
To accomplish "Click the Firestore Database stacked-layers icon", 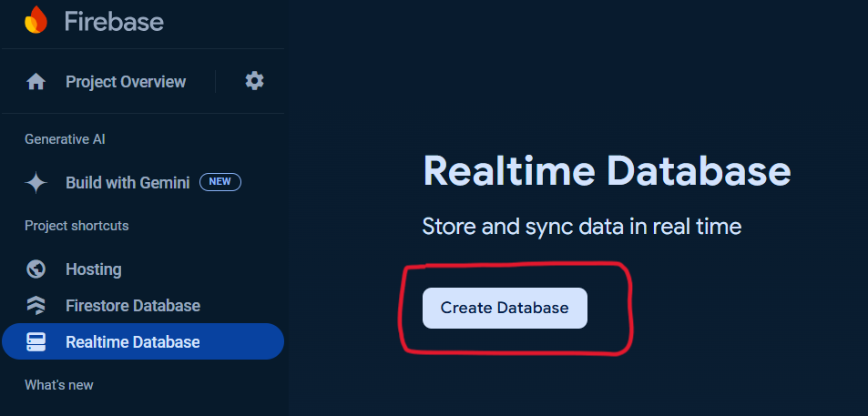I will 36,306.
